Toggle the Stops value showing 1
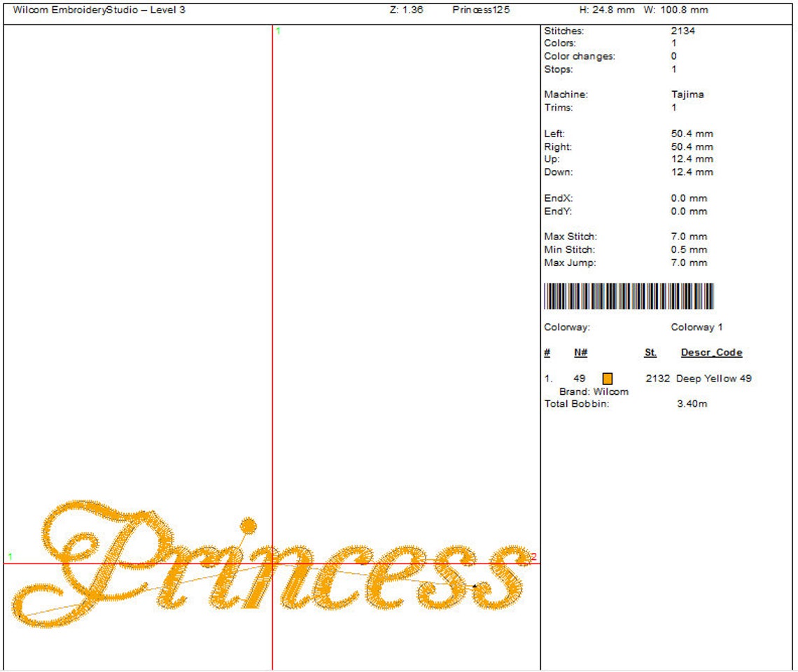The image size is (798, 672). (x=675, y=68)
